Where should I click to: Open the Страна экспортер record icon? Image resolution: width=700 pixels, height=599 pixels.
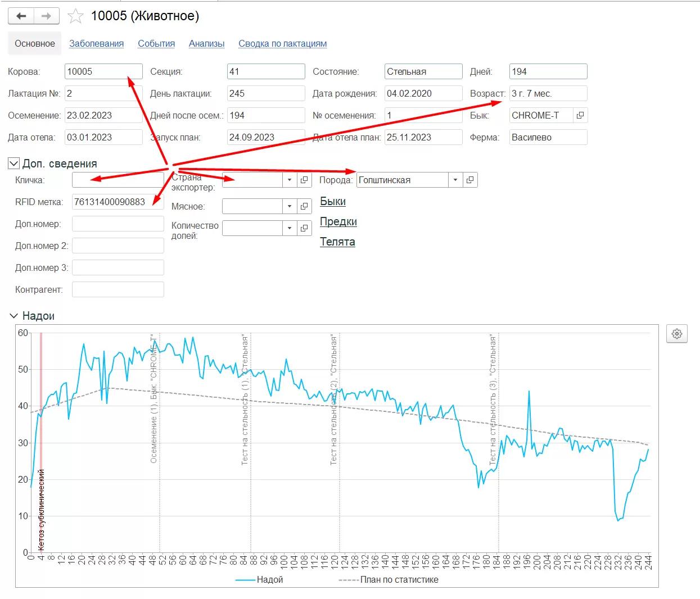(304, 180)
